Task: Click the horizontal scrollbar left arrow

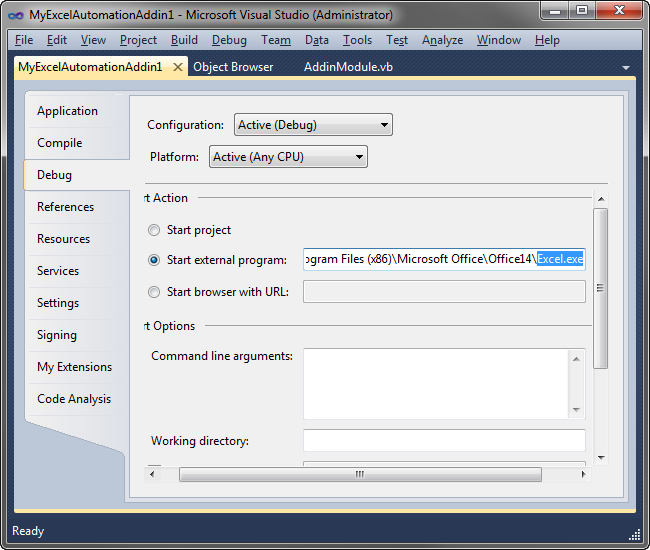Action: point(152,474)
